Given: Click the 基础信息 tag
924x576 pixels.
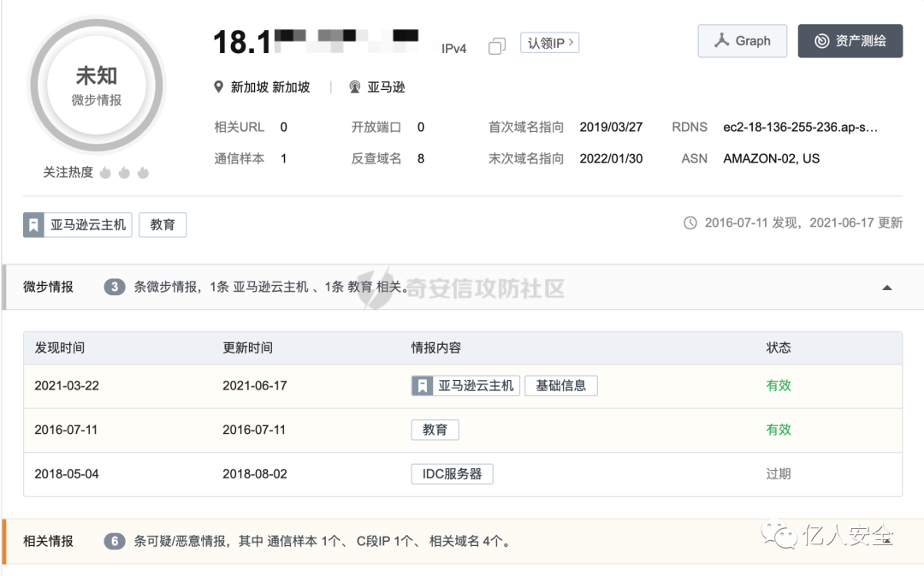Looking at the screenshot, I should point(561,386).
